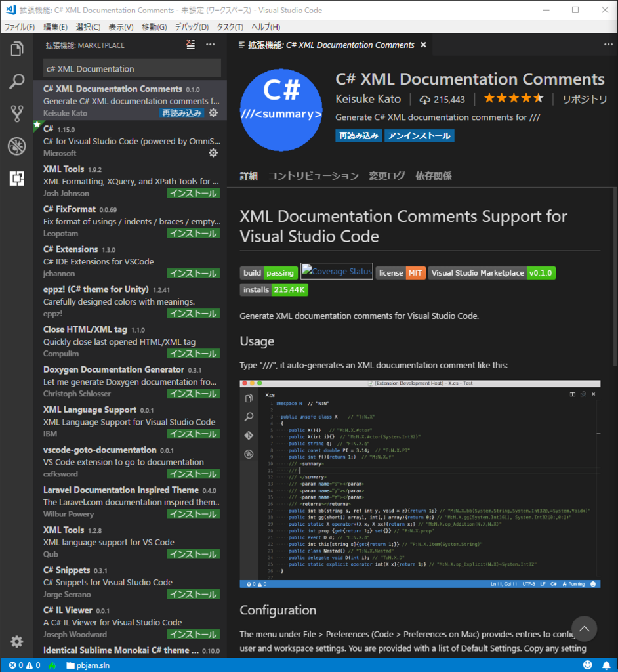Open the extensions panel more actions menu
Image resolution: width=618 pixels, height=672 pixels.
click(210, 44)
